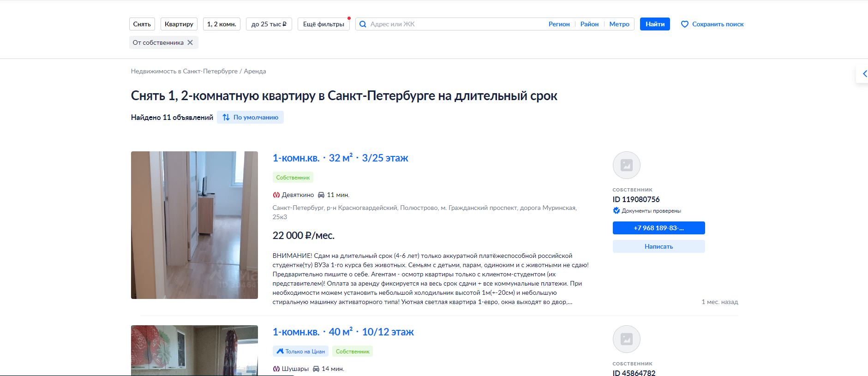Expand the side panel chevron arrow
The height and width of the screenshot is (376, 868).
pyautogui.click(x=864, y=74)
